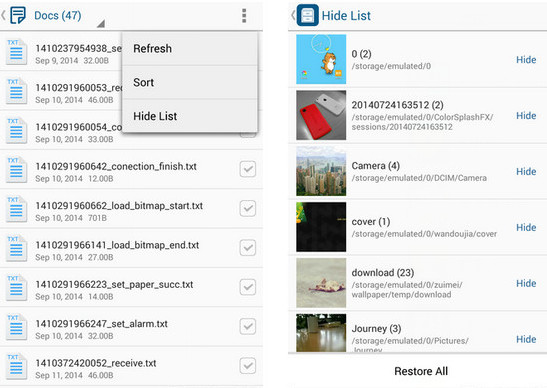Hide the download (23) folder
547x388 pixels.
point(526,283)
